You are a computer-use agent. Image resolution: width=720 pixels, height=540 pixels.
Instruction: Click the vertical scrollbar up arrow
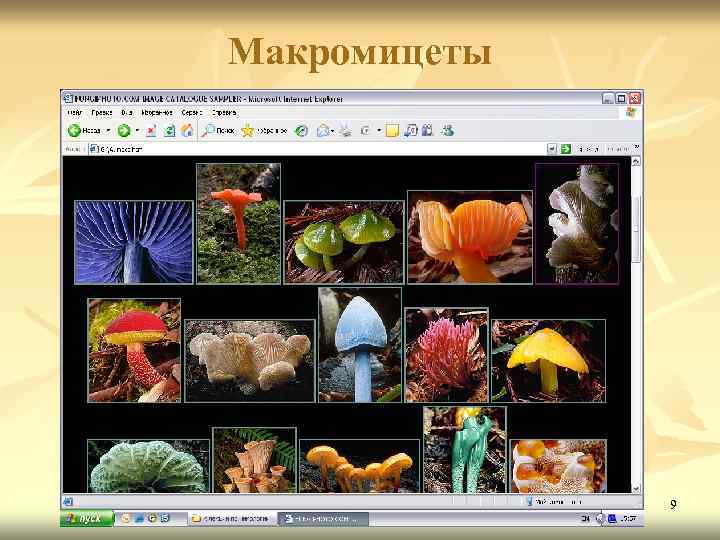[x=636, y=161]
